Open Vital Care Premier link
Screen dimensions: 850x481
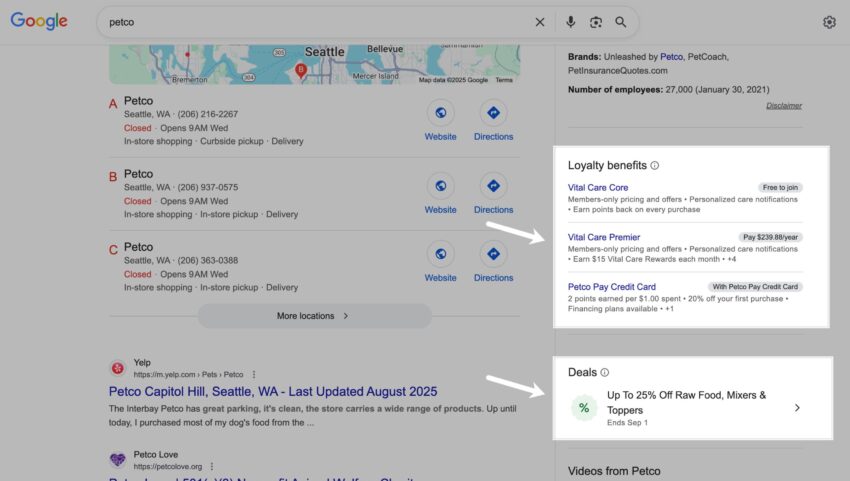604,237
